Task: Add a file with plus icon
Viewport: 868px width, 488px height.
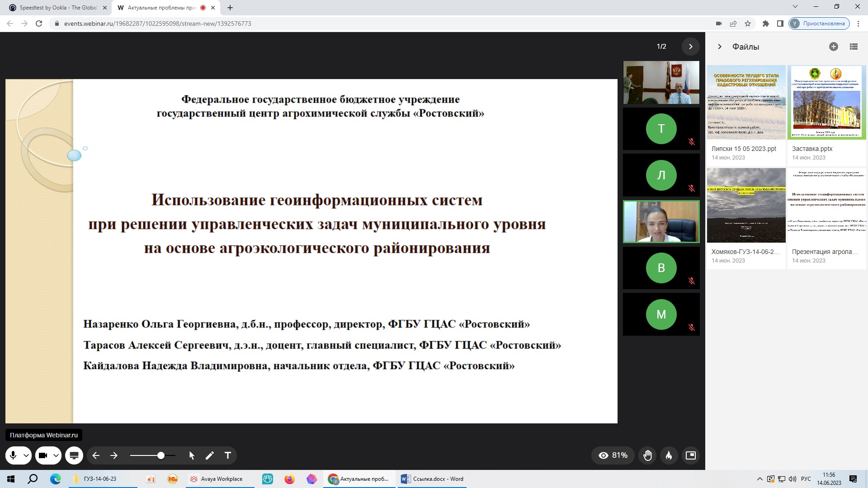Action: [x=834, y=47]
